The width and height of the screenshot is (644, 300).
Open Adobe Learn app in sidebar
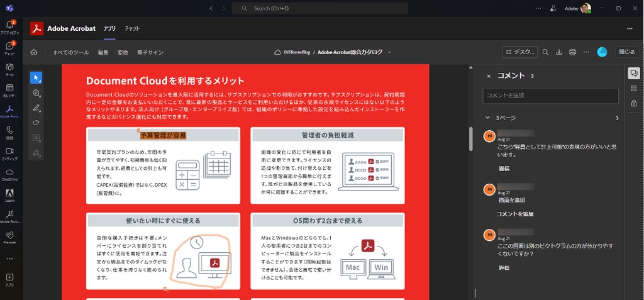(x=10, y=195)
